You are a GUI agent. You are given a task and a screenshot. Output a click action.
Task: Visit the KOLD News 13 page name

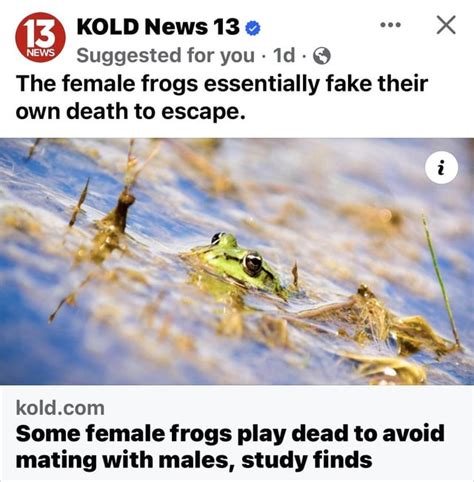click(x=158, y=27)
